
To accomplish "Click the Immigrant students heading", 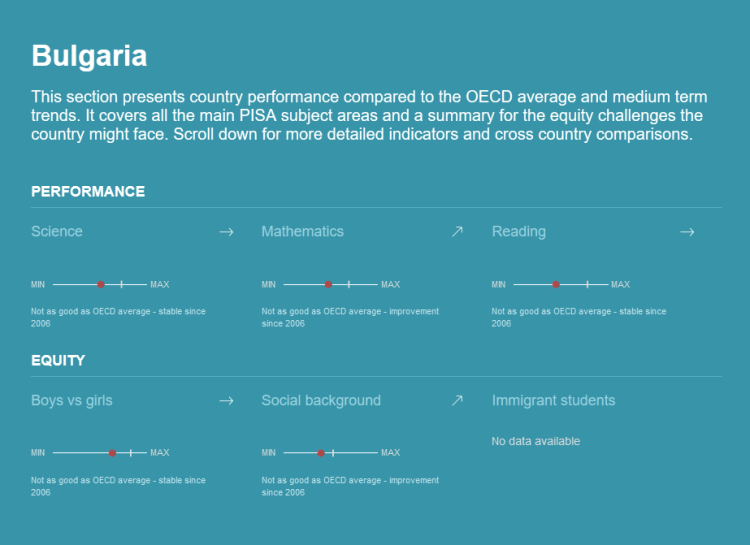I will coord(553,401).
